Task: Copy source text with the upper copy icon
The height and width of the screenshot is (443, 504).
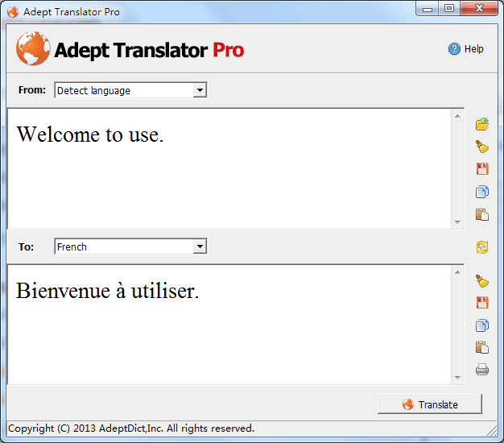Action: point(482,192)
